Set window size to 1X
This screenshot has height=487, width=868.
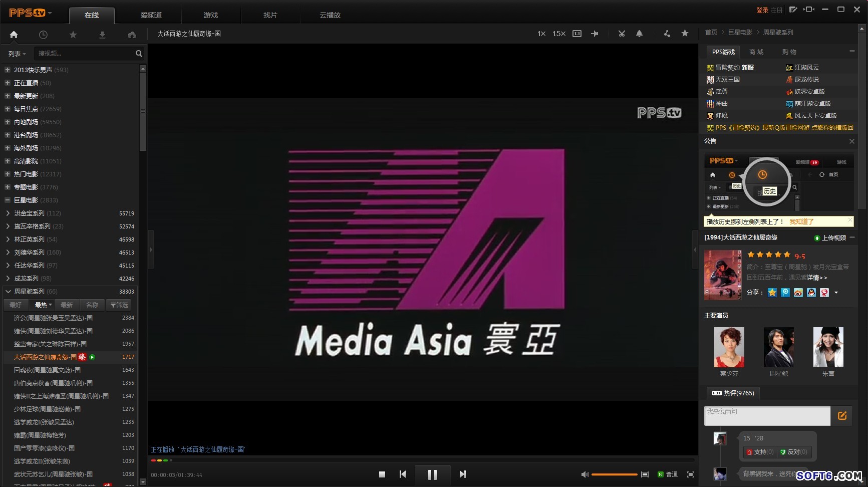point(541,34)
